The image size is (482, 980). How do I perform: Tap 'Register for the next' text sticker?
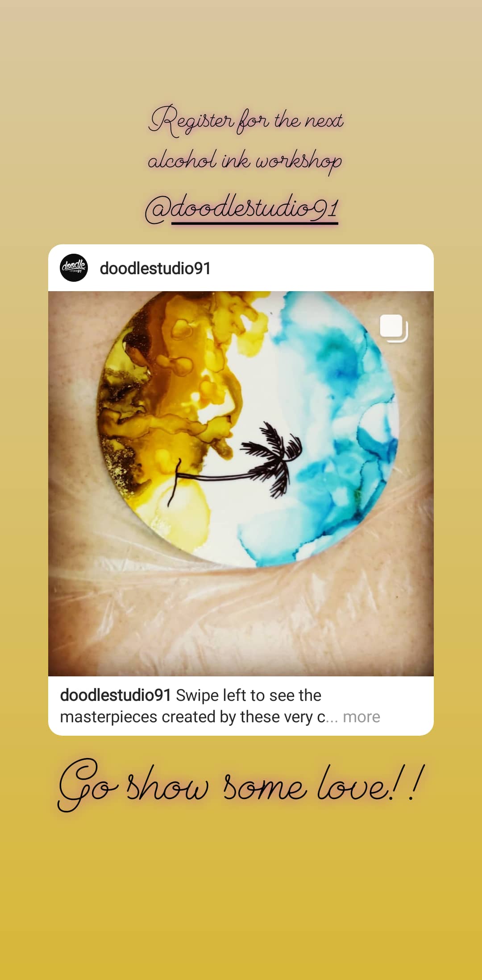click(245, 120)
